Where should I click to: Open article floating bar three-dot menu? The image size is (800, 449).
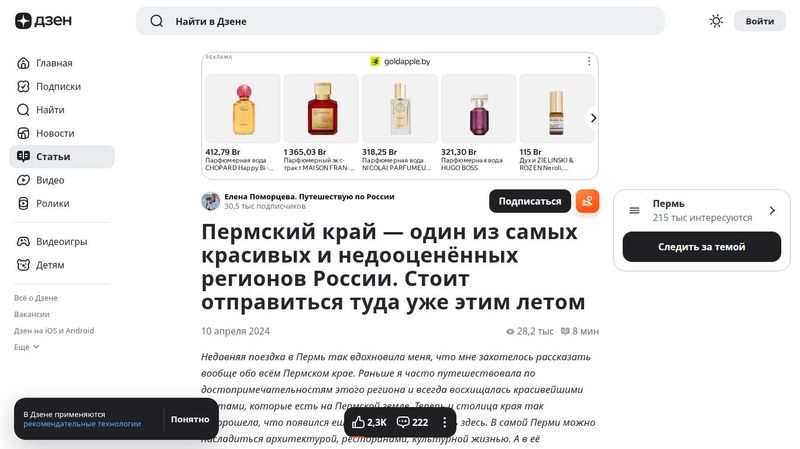(x=444, y=422)
